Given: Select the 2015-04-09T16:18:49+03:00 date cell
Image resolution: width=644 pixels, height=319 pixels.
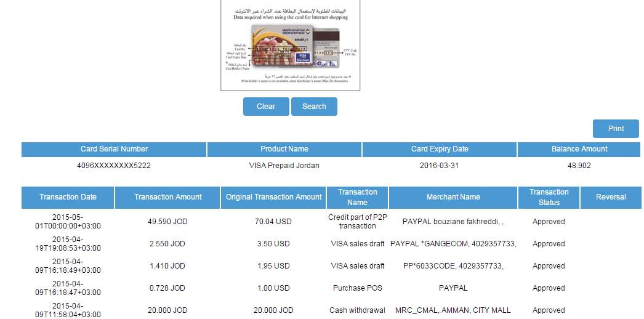Looking at the screenshot, I should pyautogui.click(x=68, y=265).
